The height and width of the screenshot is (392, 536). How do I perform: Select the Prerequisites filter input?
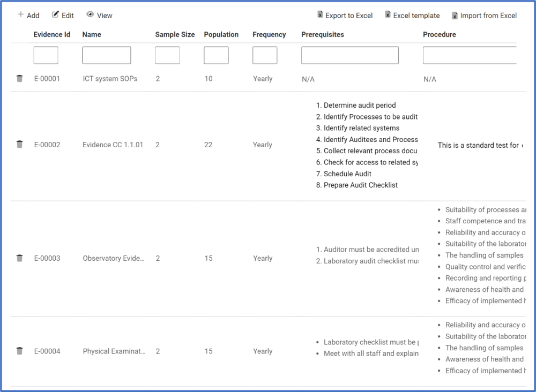(x=349, y=55)
